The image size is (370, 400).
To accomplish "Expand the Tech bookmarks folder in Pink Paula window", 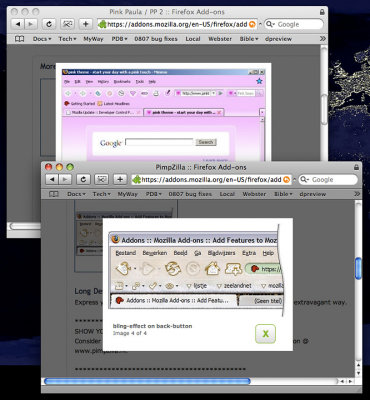I will pyautogui.click(x=67, y=39).
